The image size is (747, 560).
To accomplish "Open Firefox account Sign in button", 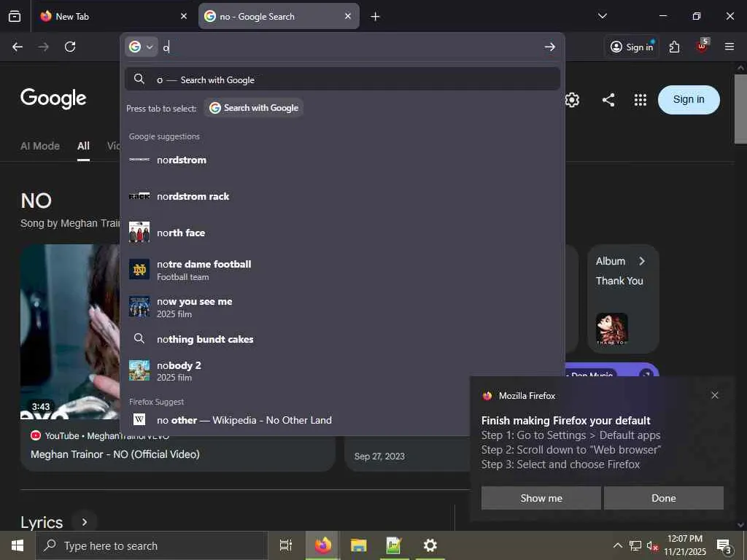I will tap(632, 47).
